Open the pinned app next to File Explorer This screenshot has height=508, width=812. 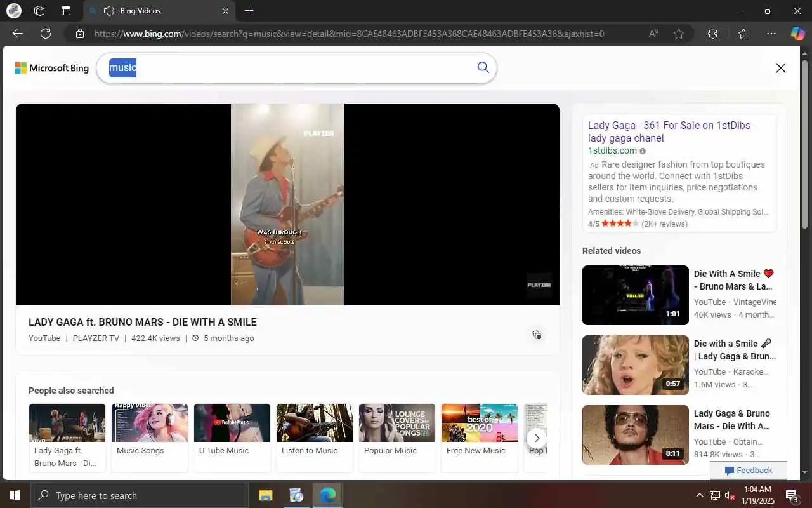tap(296, 495)
